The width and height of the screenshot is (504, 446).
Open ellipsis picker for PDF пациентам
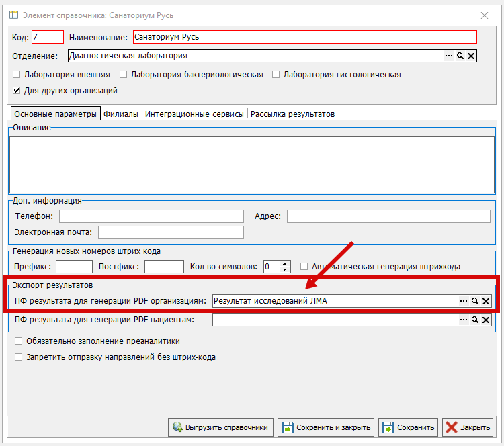463,320
